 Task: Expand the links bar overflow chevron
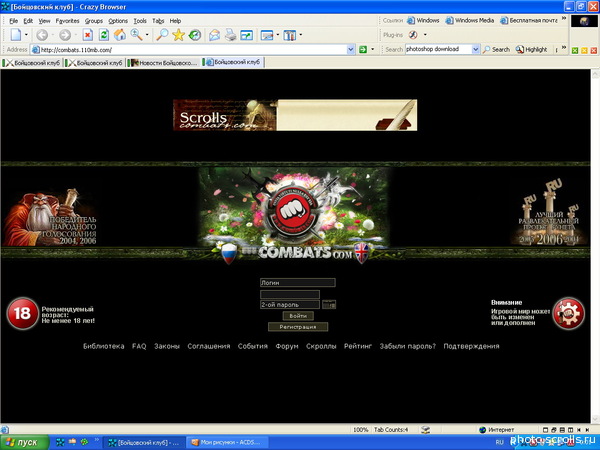(x=564, y=18)
